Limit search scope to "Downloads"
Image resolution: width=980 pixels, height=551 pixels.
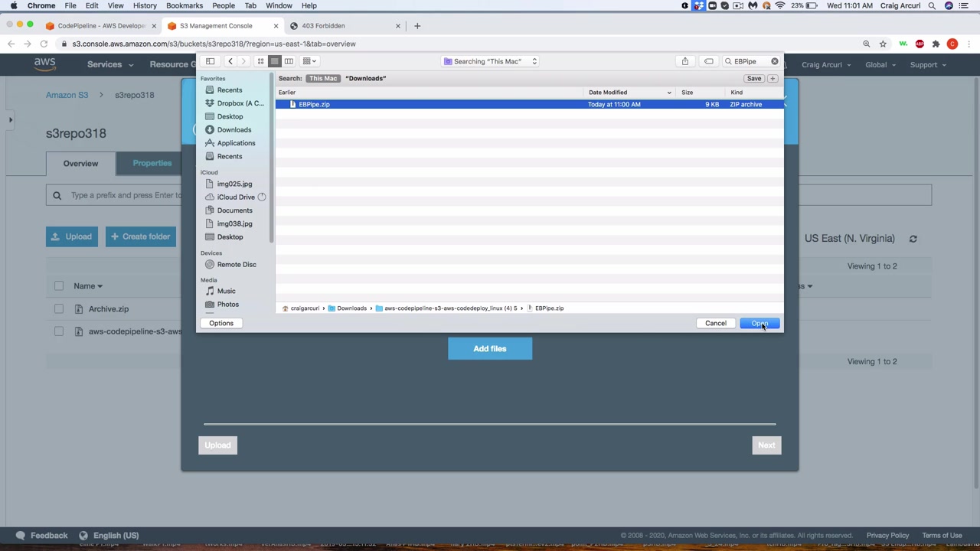click(365, 78)
